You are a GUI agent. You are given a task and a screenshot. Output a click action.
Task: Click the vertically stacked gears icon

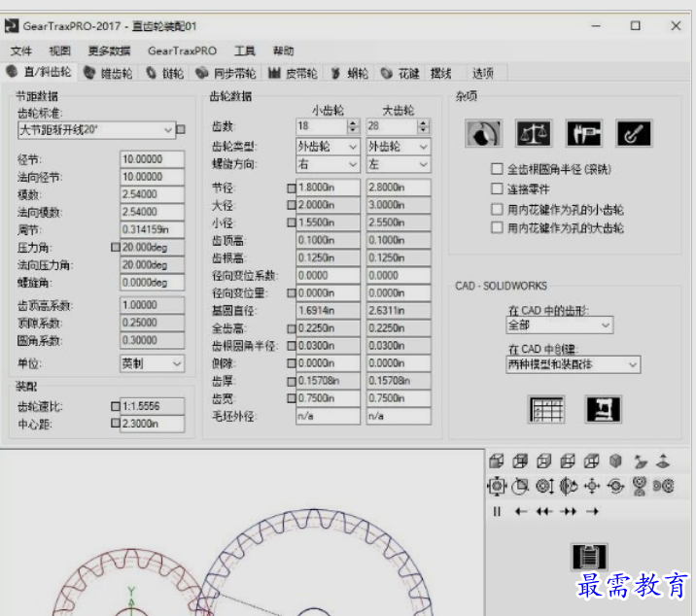point(640,487)
